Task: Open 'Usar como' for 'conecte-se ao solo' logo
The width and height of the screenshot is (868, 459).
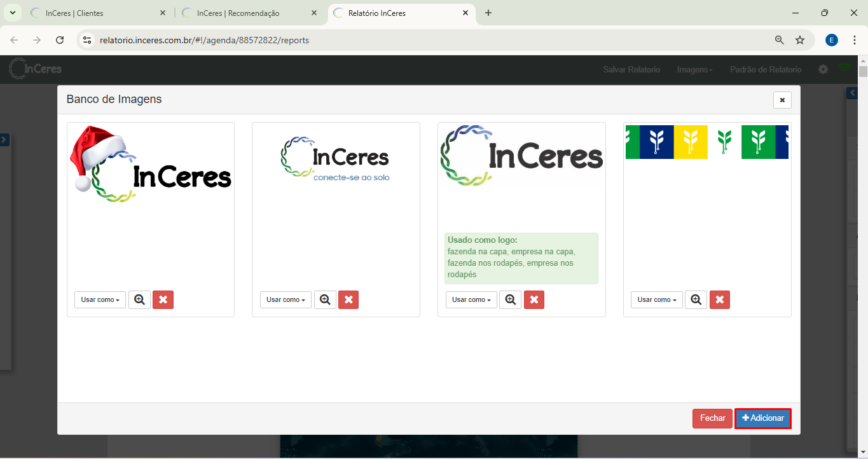Action: 286,299
